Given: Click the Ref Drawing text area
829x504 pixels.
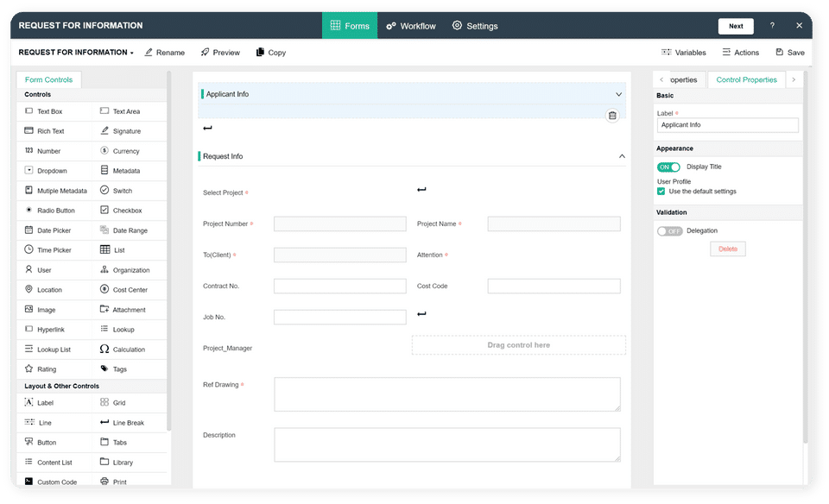Looking at the screenshot, I should [447, 394].
